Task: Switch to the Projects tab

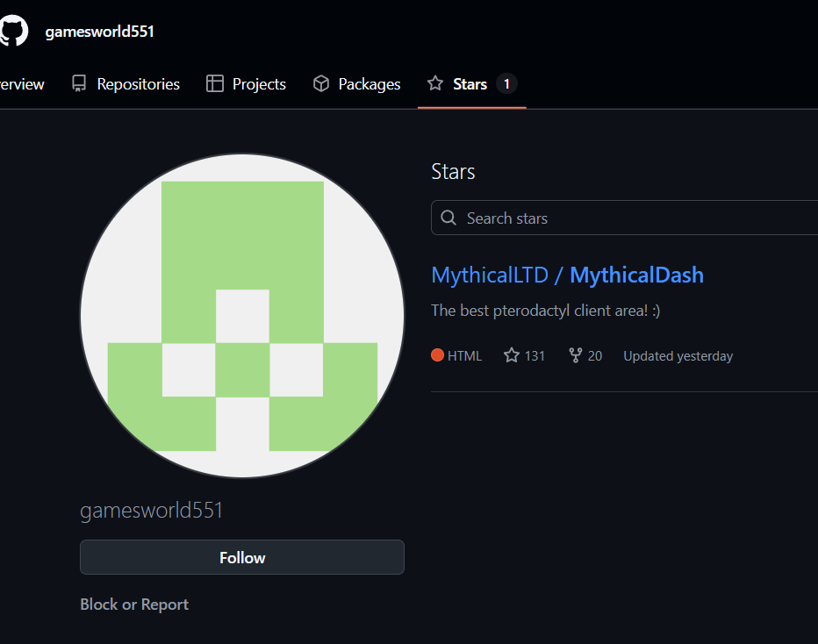Action: click(258, 83)
